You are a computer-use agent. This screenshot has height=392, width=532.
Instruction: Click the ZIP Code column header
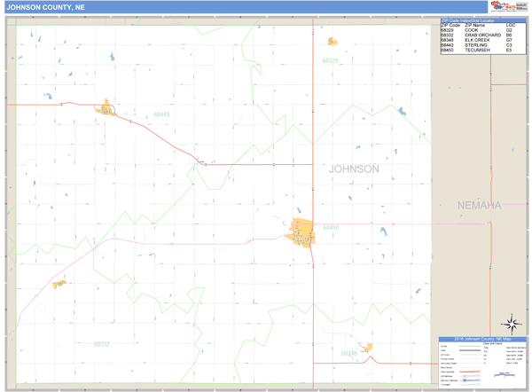coord(450,25)
